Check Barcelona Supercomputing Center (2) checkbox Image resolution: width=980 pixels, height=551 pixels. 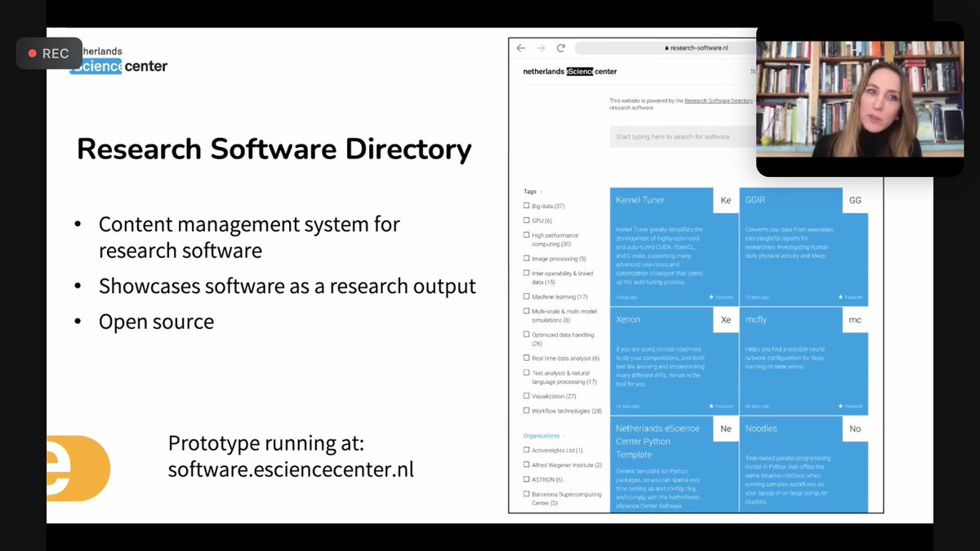(526, 494)
